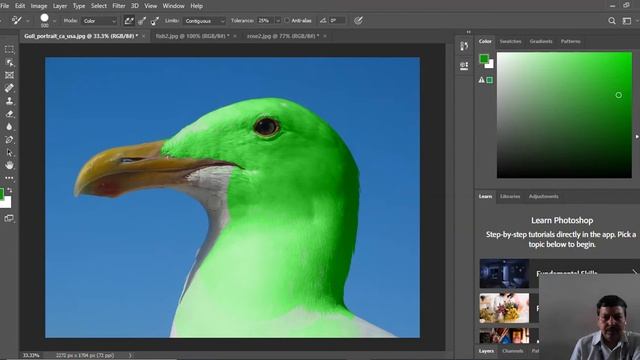
Task: Close the Gull_portrait_ca_usa.jpg tab
Action: (143, 36)
